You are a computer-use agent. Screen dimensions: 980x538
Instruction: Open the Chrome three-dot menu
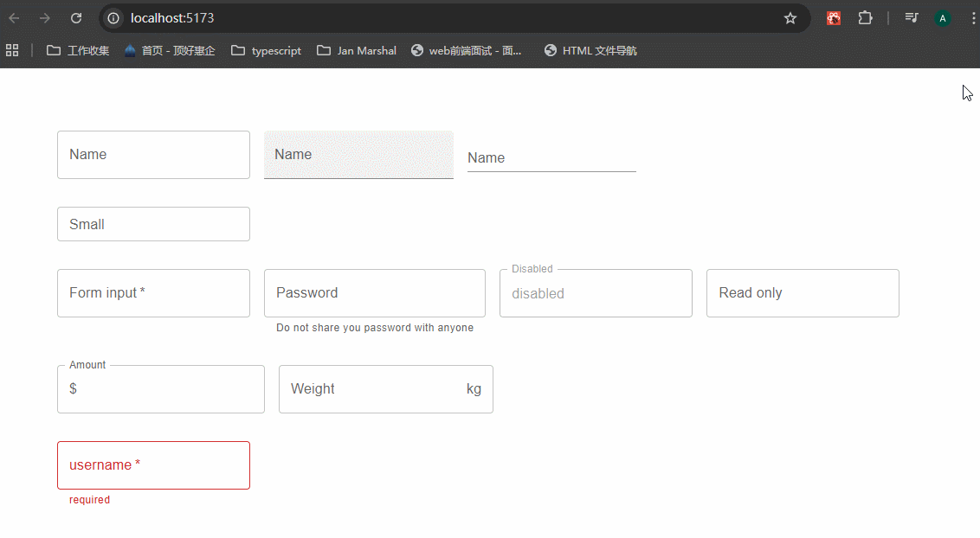(x=972, y=18)
